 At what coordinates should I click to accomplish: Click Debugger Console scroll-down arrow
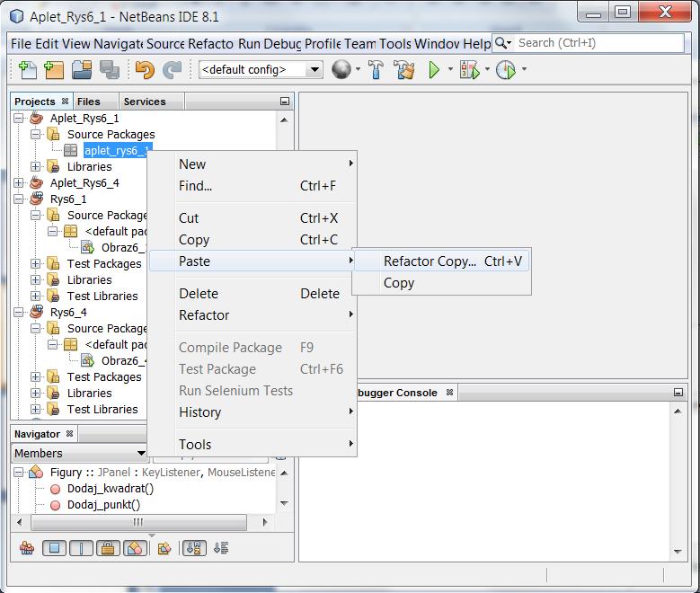pyautogui.click(x=678, y=552)
